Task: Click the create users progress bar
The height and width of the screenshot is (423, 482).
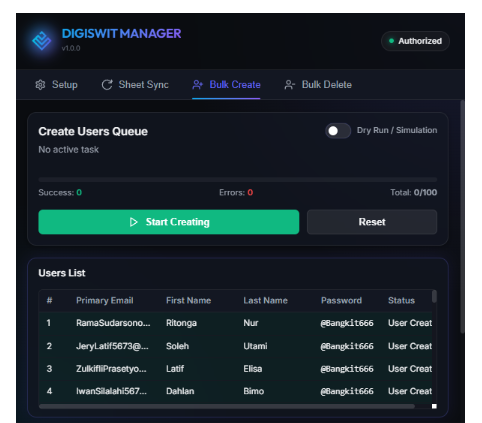Action: [238, 180]
